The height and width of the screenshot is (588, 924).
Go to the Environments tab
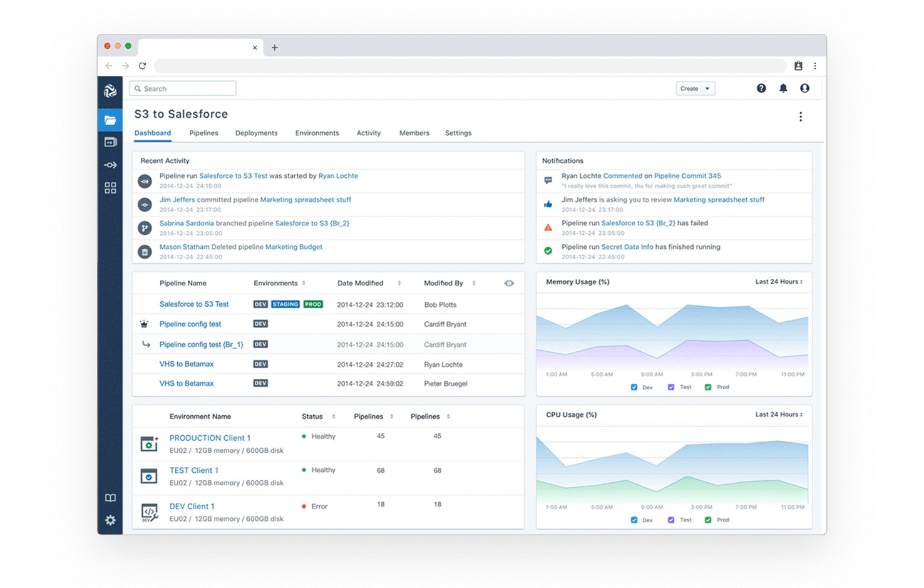(x=317, y=133)
